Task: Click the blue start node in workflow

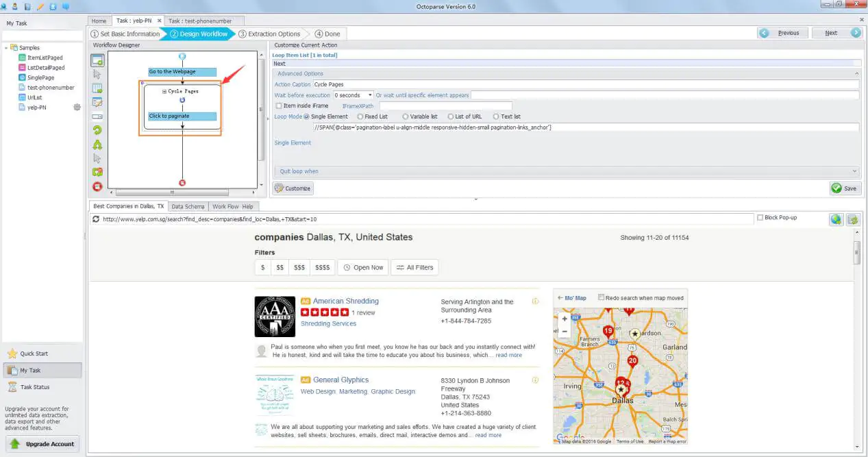Action: pos(182,55)
